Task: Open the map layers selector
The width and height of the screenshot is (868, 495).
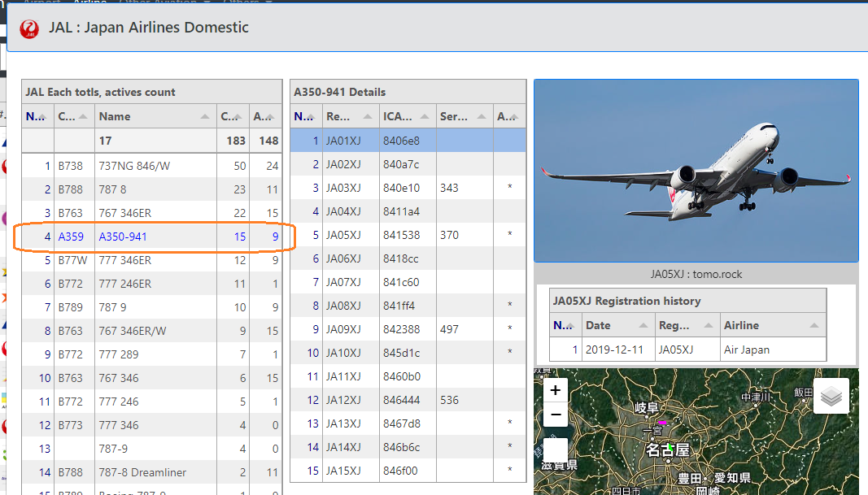Action: [x=831, y=396]
